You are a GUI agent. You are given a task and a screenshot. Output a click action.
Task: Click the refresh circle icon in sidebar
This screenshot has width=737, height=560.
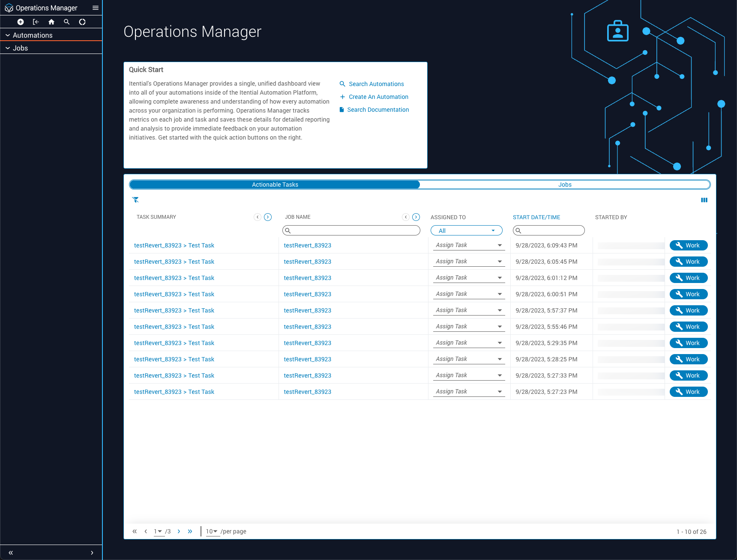(x=82, y=22)
